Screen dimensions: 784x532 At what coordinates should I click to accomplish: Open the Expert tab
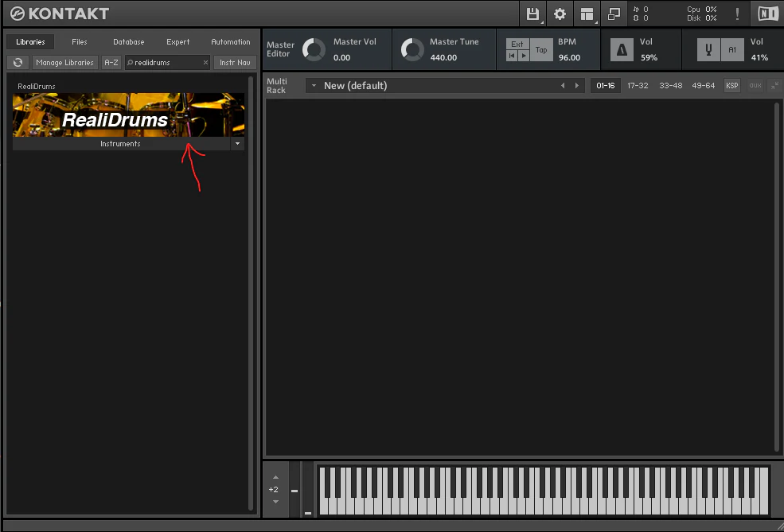[178, 42]
